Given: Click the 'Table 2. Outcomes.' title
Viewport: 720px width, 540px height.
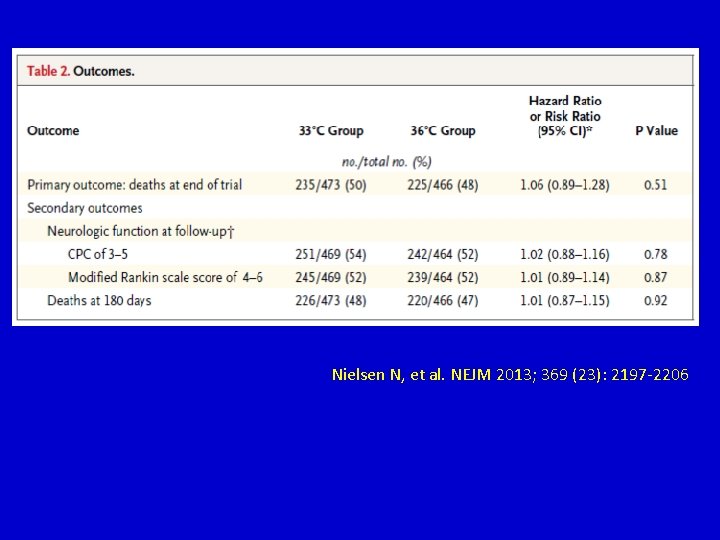Looking at the screenshot, I should (x=80, y=71).
